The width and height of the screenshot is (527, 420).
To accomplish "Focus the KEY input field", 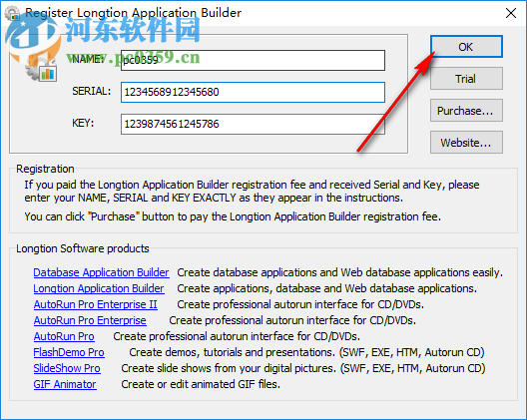I will click(x=253, y=124).
